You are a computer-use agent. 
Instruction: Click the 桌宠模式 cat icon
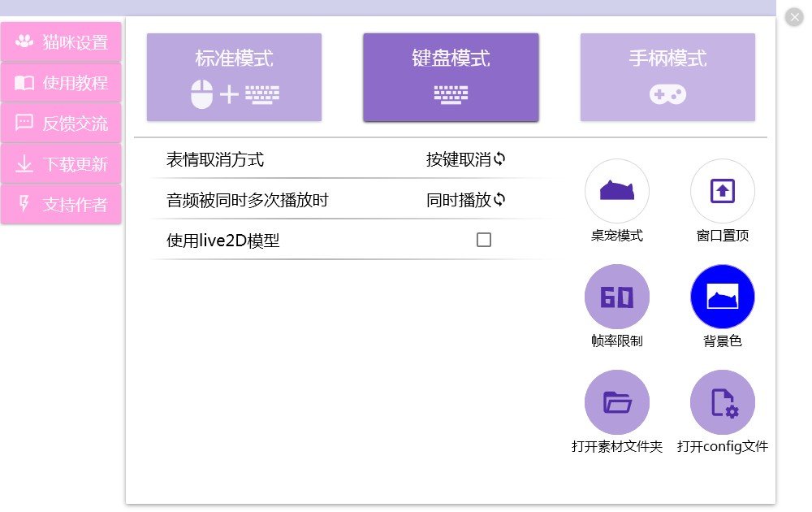(x=617, y=190)
